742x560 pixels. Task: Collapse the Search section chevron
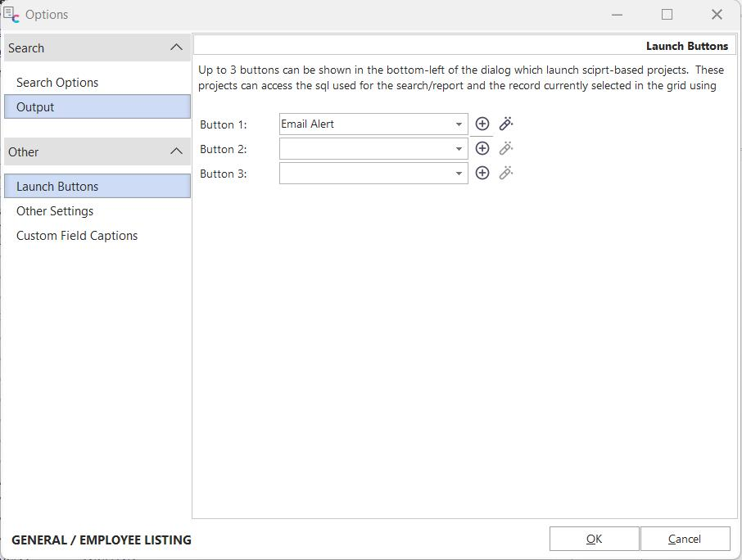click(176, 47)
